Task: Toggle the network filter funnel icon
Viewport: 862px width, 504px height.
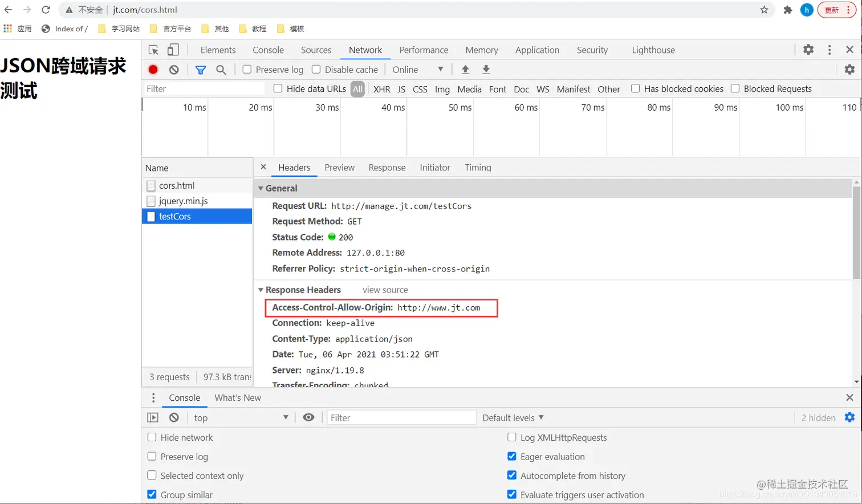Action: pos(201,70)
